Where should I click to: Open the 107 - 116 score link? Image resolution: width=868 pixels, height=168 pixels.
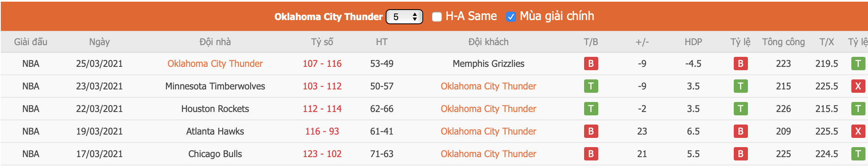click(322, 64)
